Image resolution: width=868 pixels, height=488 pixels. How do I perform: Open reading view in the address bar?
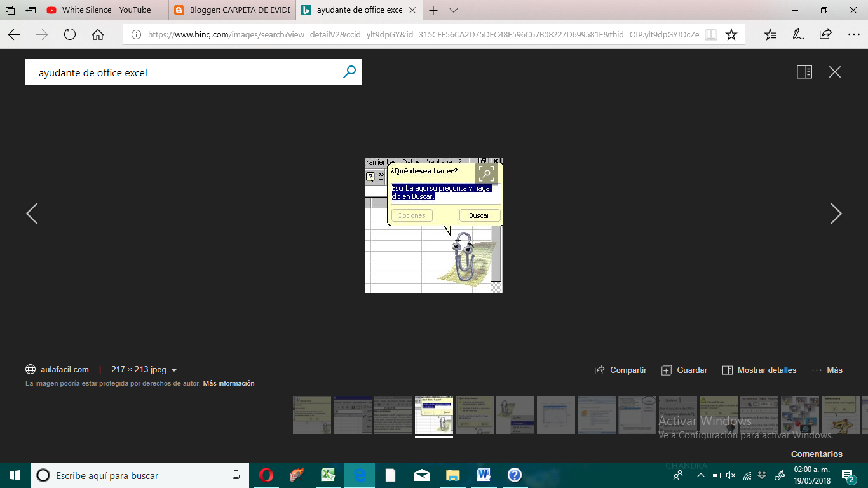711,35
